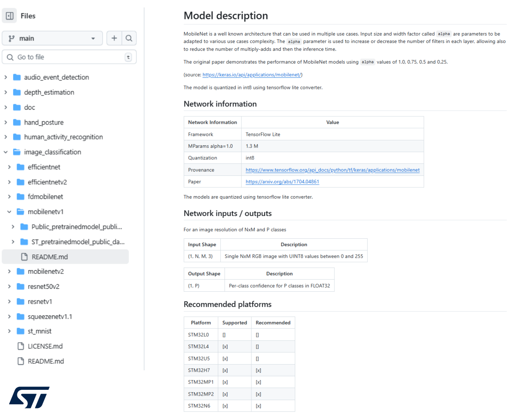
Task: Expand the depth_estimation folder chevron
Action: (6, 92)
